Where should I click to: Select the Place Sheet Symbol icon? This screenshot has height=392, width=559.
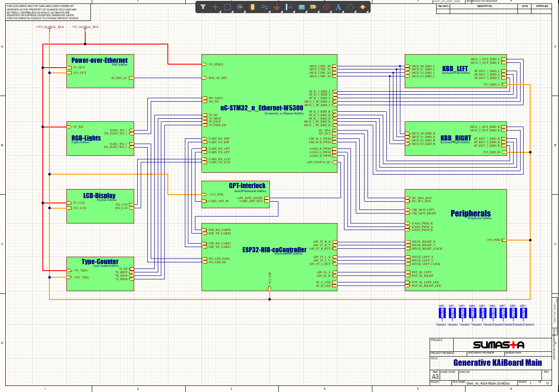tap(302, 7)
